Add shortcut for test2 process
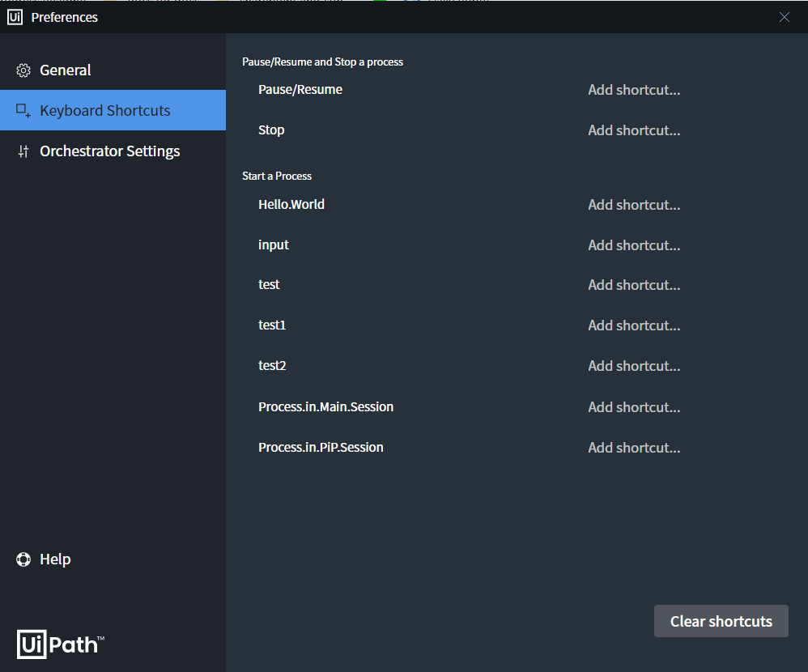 [x=634, y=366]
